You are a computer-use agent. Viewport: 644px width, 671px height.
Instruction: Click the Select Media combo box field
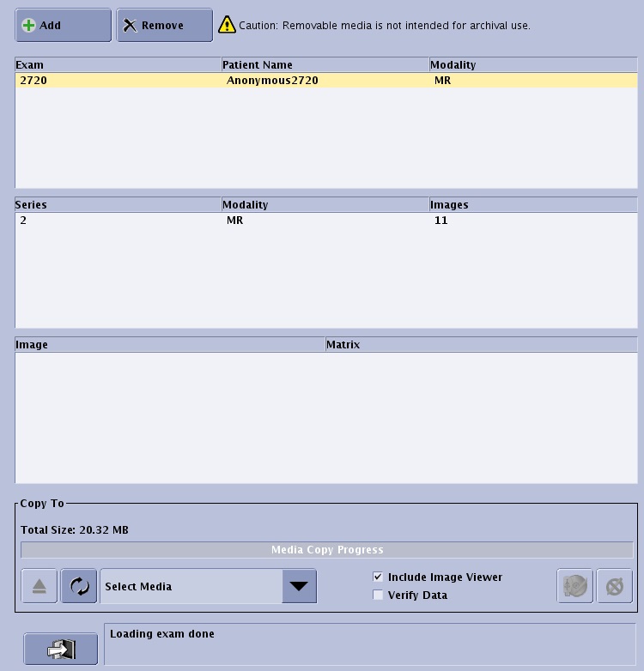click(191, 587)
